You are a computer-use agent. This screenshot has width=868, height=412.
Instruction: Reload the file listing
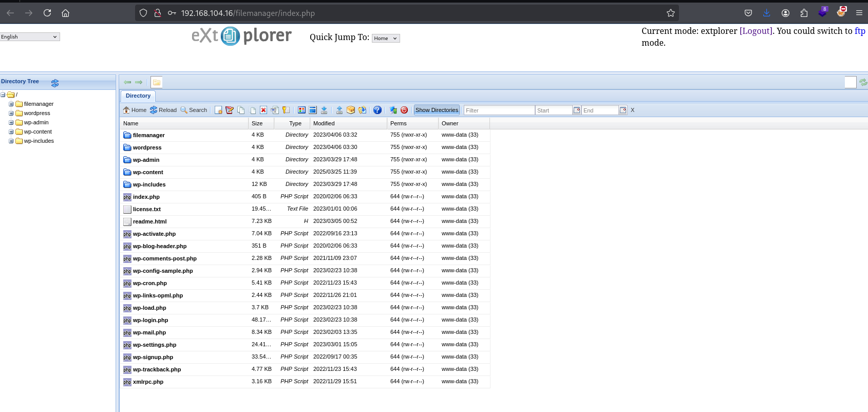pos(163,110)
